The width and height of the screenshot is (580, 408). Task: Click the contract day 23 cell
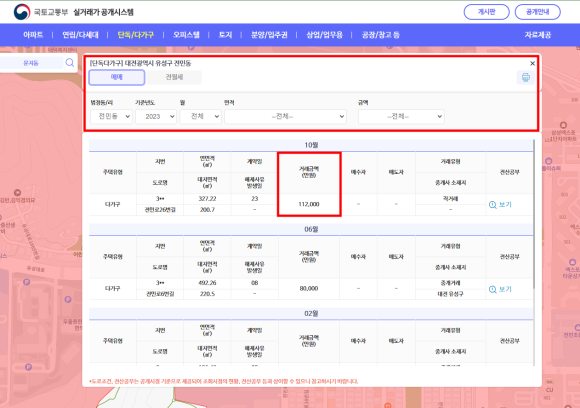[x=254, y=199]
